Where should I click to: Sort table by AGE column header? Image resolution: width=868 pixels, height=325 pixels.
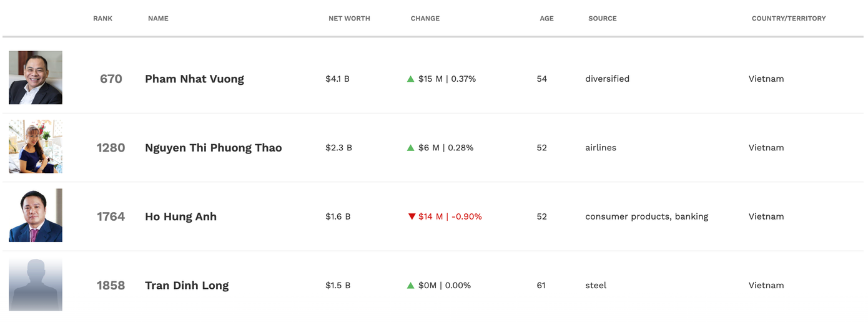click(x=546, y=19)
